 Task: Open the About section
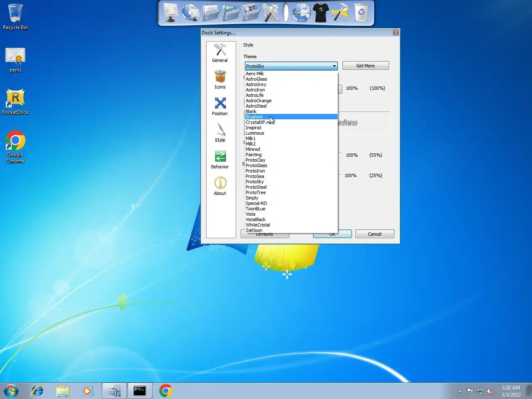pos(220,186)
